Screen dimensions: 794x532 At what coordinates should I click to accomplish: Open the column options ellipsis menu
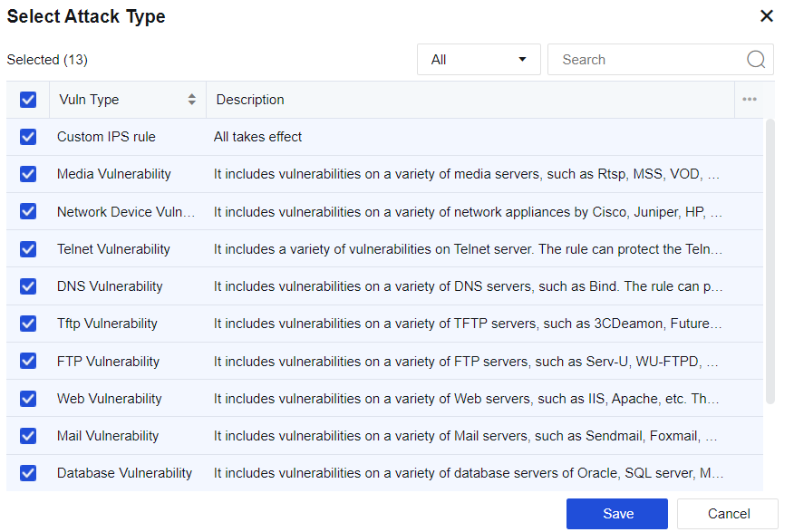749,100
